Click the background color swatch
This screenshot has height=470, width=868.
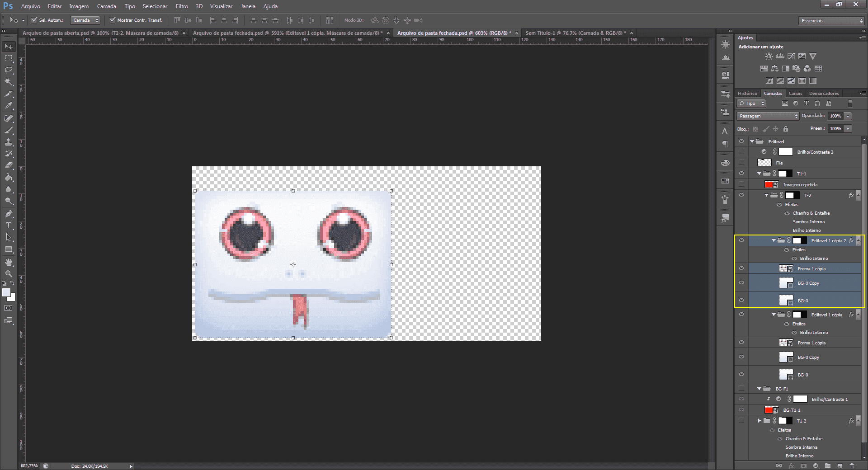point(12,298)
